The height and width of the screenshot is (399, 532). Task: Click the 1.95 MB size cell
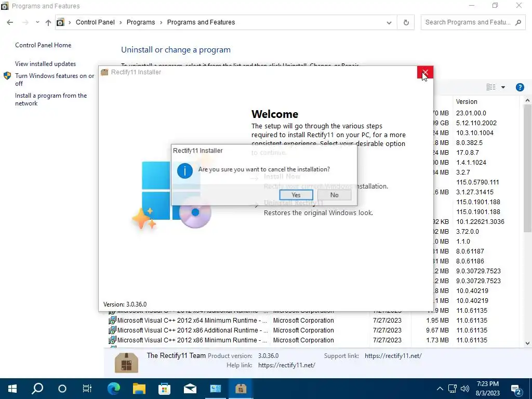pos(437,320)
